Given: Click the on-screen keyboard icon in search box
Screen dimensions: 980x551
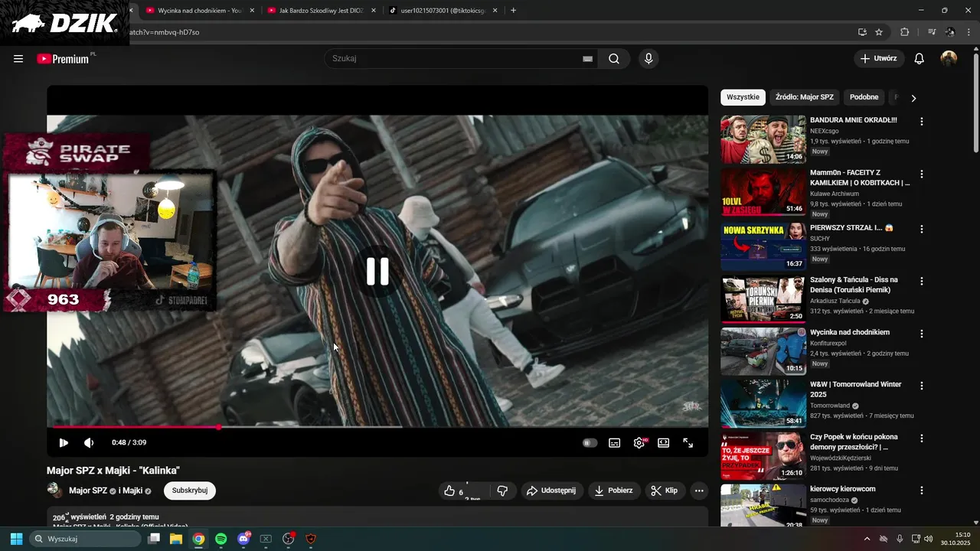Looking at the screenshot, I should point(588,59).
